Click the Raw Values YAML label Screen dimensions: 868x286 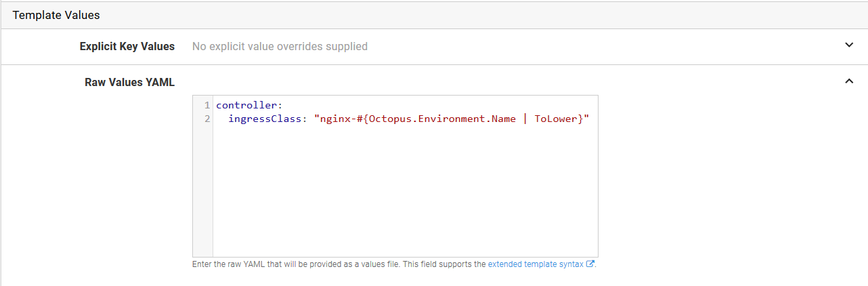coord(129,82)
